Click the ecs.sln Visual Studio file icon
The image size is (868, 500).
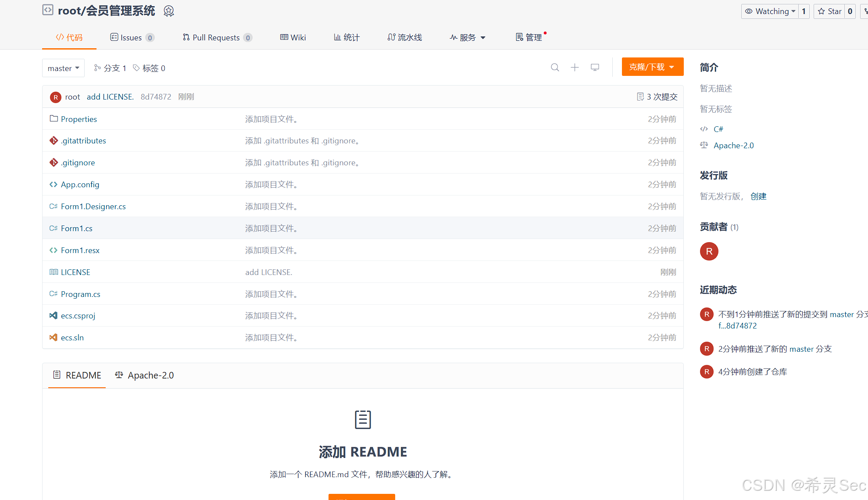(x=54, y=337)
